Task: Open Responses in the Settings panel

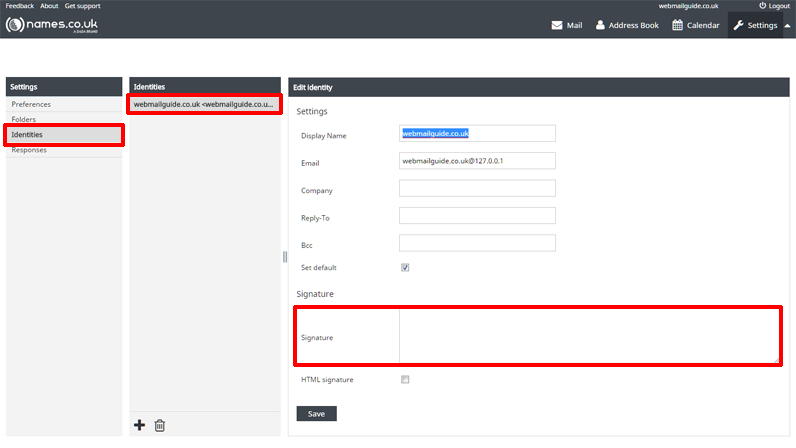Action: (x=64, y=150)
